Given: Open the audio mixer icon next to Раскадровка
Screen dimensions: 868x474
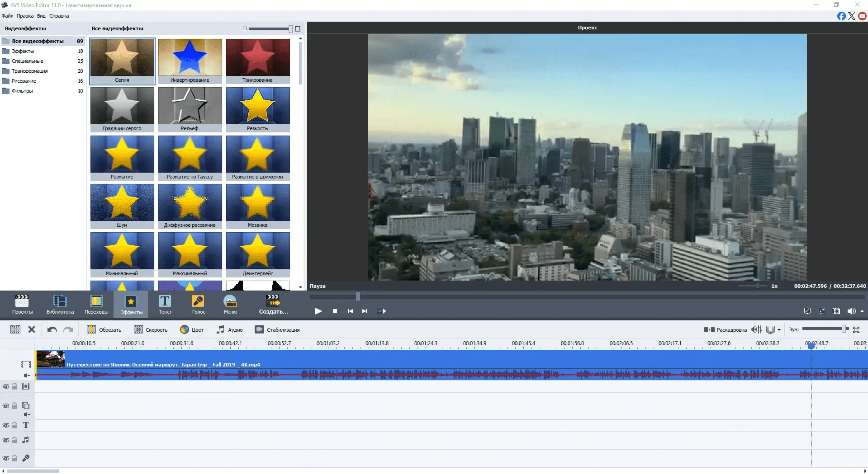Looking at the screenshot, I should click(x=756, y=329).
